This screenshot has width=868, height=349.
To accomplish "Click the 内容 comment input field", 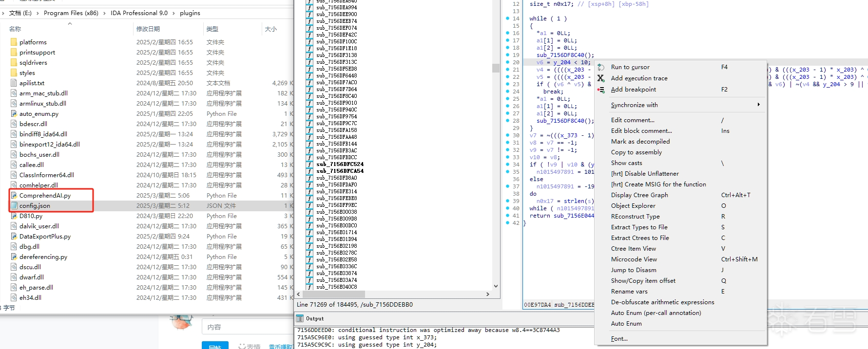I will 248,327.
